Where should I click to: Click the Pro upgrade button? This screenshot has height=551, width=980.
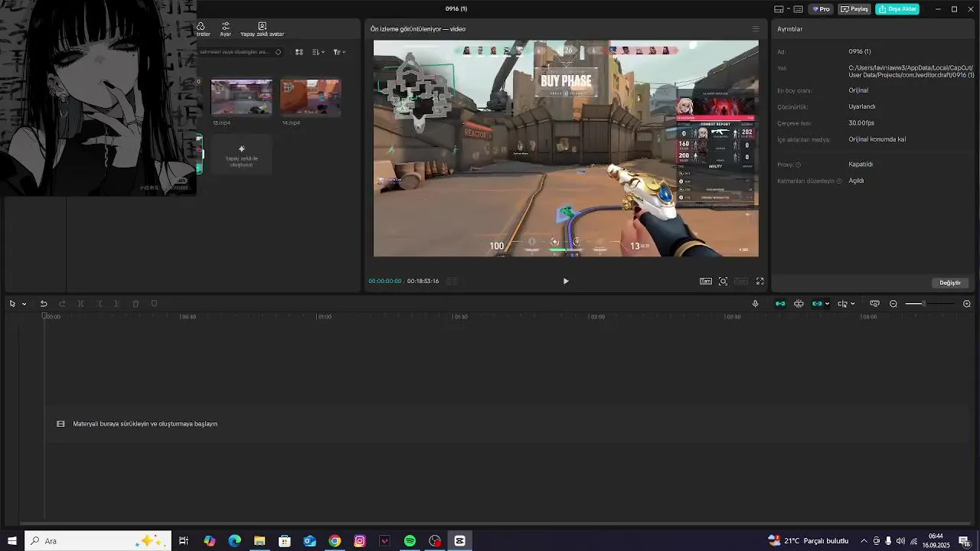822,9
